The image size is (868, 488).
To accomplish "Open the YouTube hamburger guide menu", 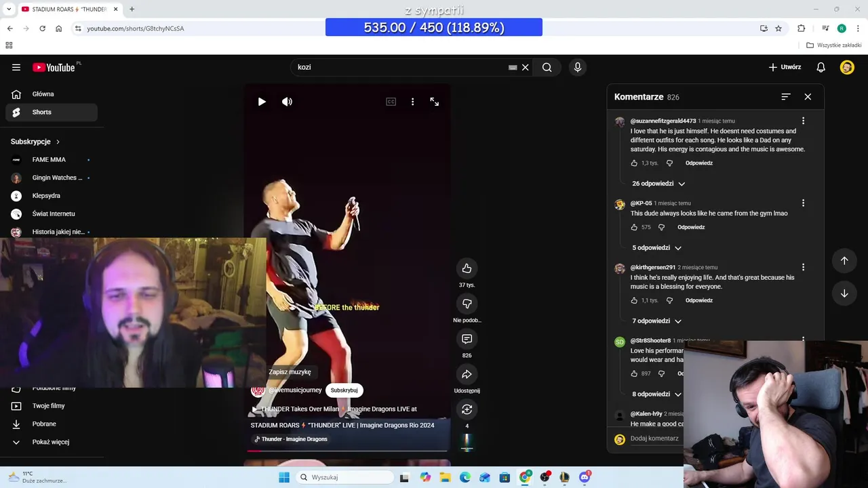I will pyautogui.click(x=16, y=67).
